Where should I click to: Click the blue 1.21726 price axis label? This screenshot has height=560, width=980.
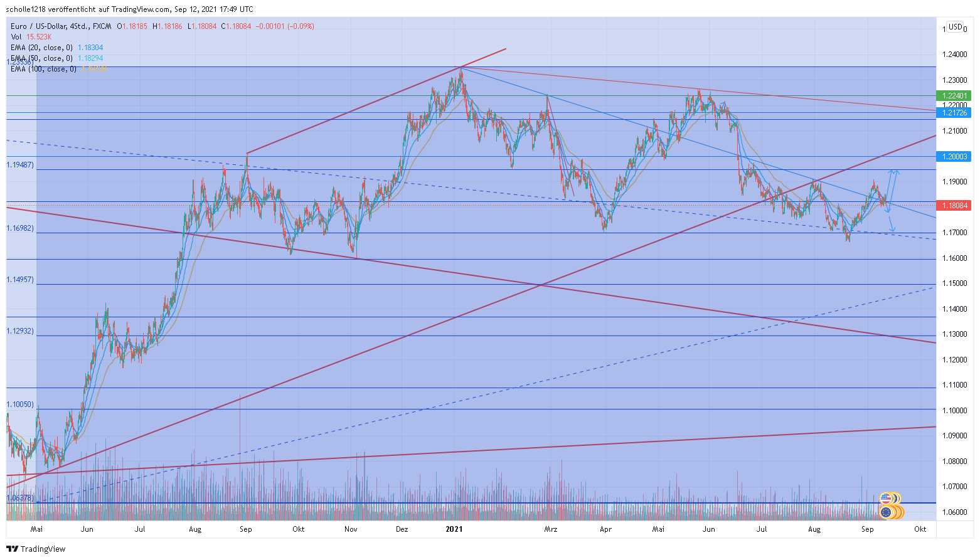(x=954, y=113)
